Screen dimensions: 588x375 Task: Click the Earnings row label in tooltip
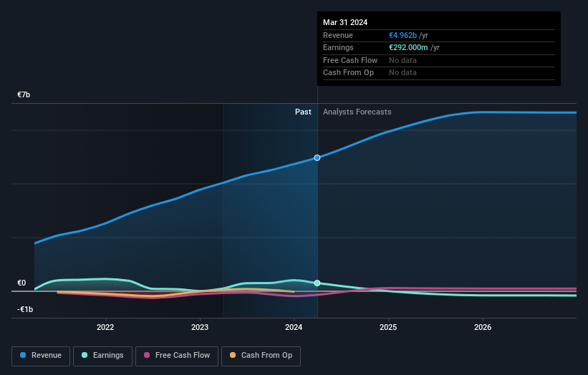point(338,47)
